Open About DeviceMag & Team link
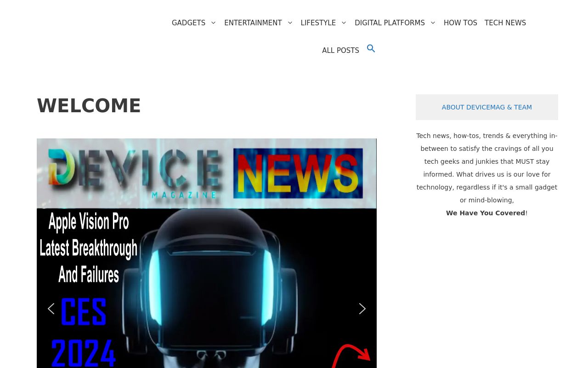Screen dimensions: 588x368 tap(487, 107)
